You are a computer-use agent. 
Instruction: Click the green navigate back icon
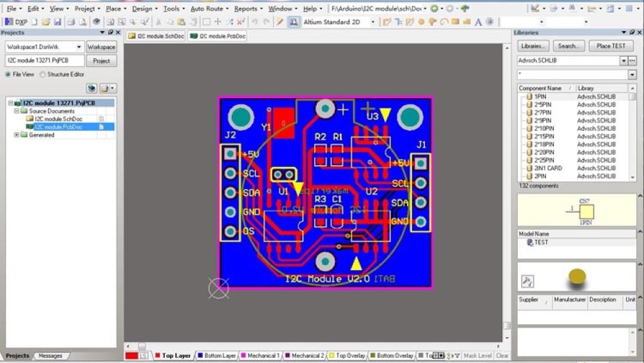[434, 8]
